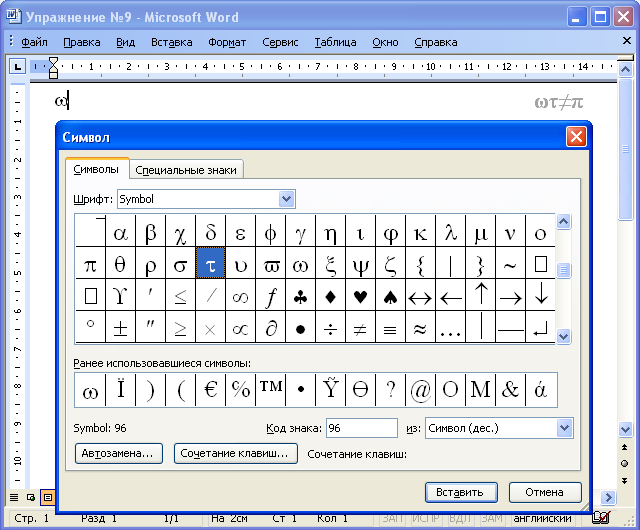The height and width of the screenshot is (530, 640).
Task: Select the highlighted tau symbol cell
Action: (x=211, y=263)
